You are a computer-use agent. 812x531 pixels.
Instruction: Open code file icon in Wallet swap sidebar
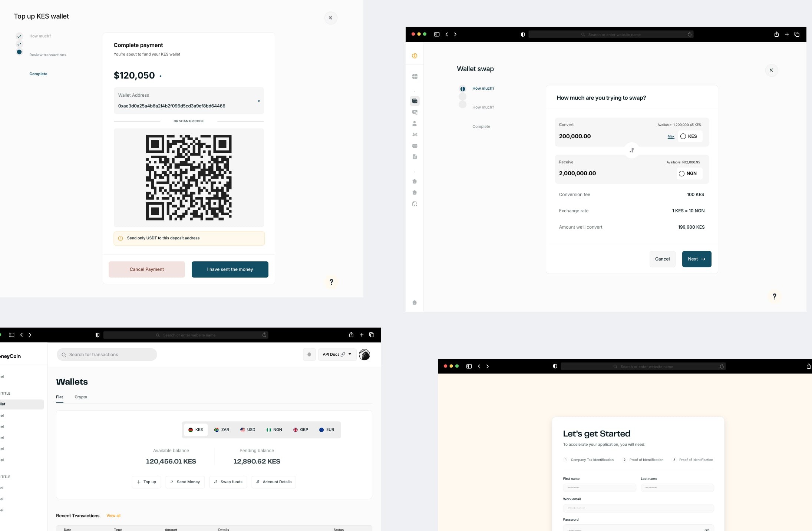(x=415, y=204)
